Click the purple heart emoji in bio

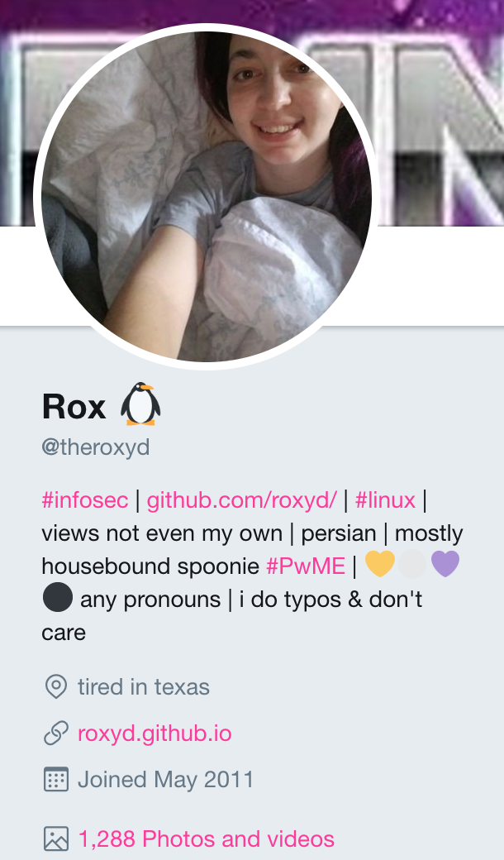click(x=445, y=564)
